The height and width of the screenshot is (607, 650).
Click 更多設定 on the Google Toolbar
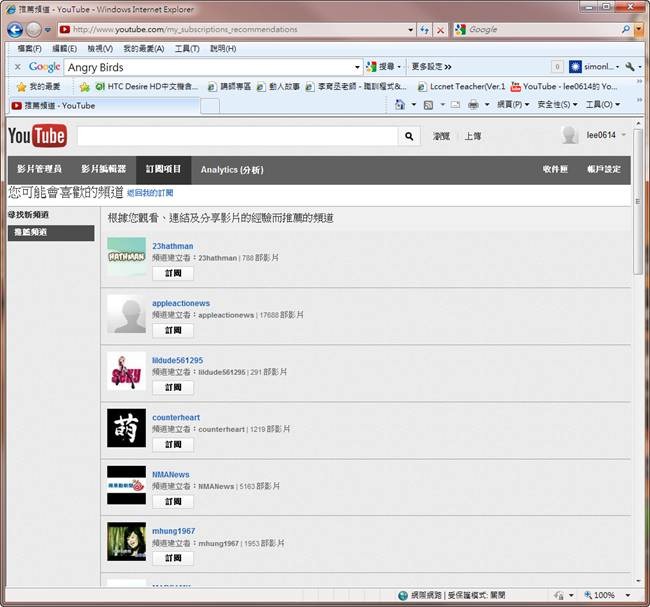pyautogui.click(x=431, y=66)
